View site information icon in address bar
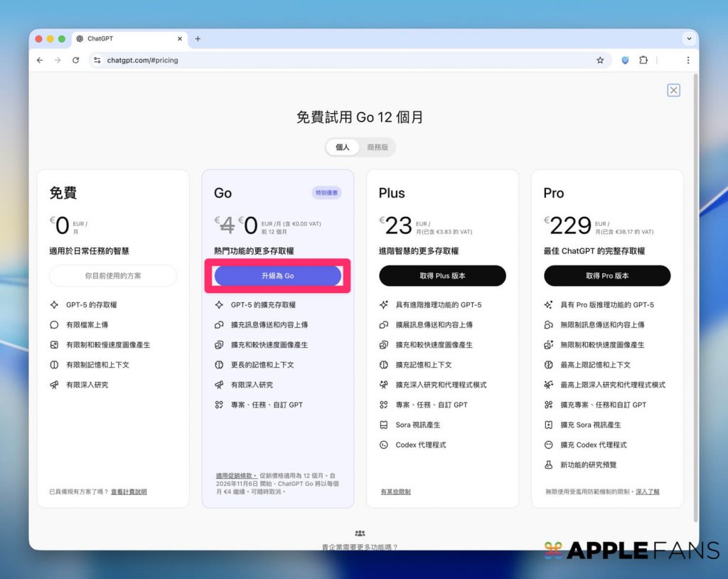 (x=97, y=60)
